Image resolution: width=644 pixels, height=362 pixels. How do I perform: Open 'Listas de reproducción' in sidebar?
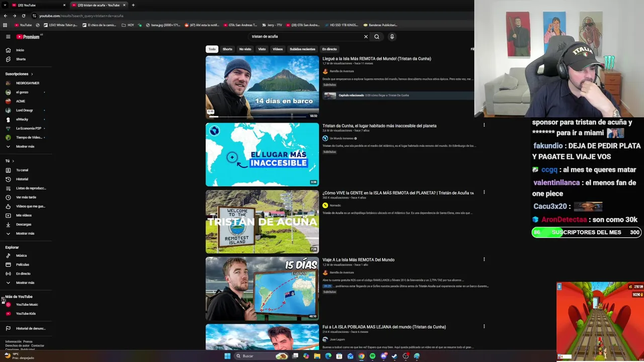pos(31,188)
